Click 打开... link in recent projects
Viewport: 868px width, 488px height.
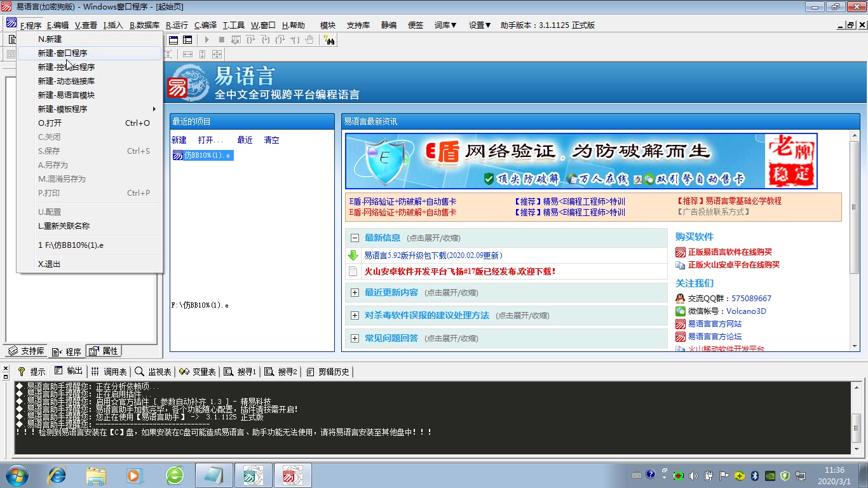point(210,140)
